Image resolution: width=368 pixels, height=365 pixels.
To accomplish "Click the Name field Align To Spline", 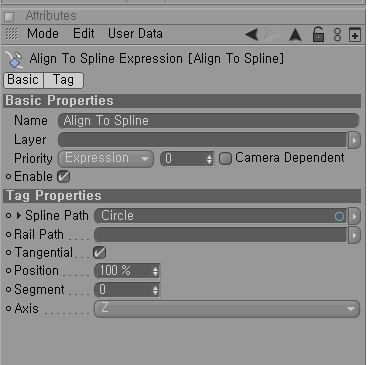I will pos(209,121).
